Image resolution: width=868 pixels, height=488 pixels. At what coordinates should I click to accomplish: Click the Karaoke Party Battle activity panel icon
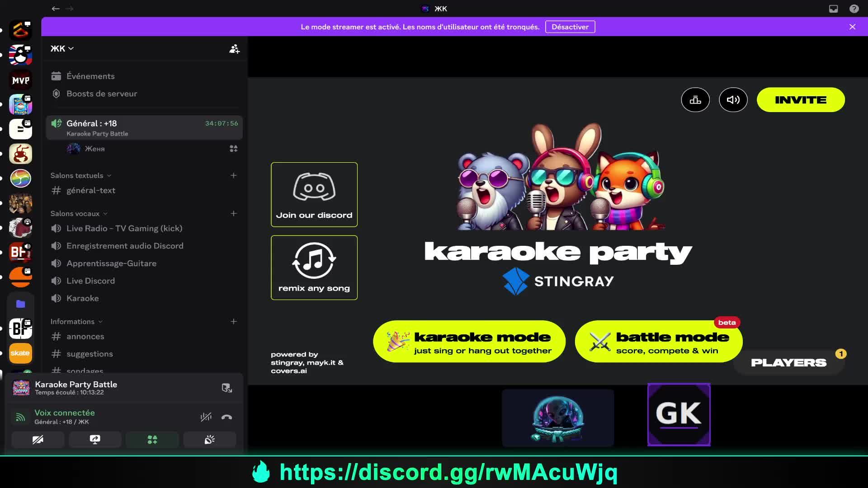tap(21, 388)
